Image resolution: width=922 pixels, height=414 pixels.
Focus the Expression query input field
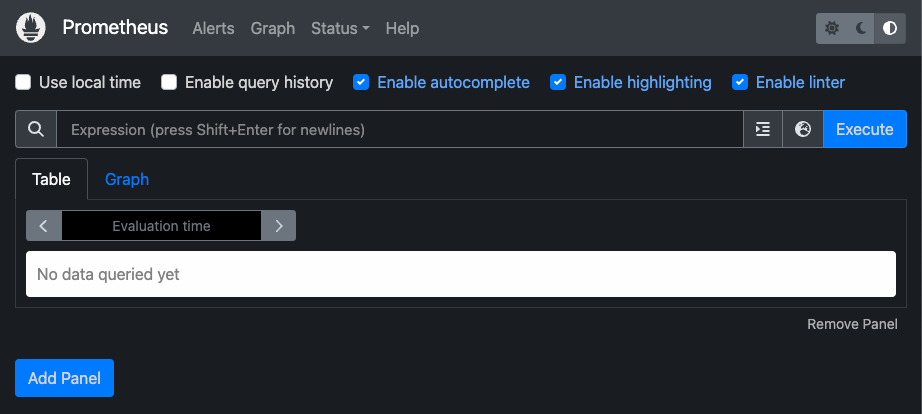pyautogui.click(x=400, y=129)
